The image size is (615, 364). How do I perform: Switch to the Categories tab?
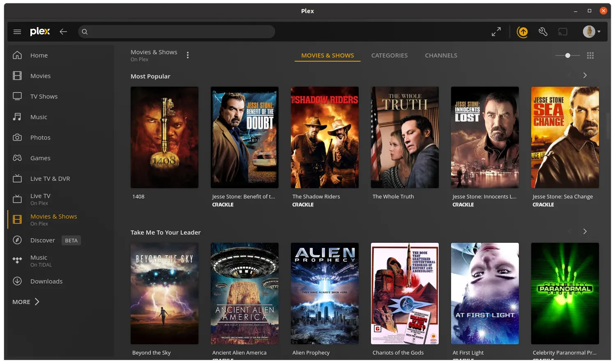click(389, 55)
